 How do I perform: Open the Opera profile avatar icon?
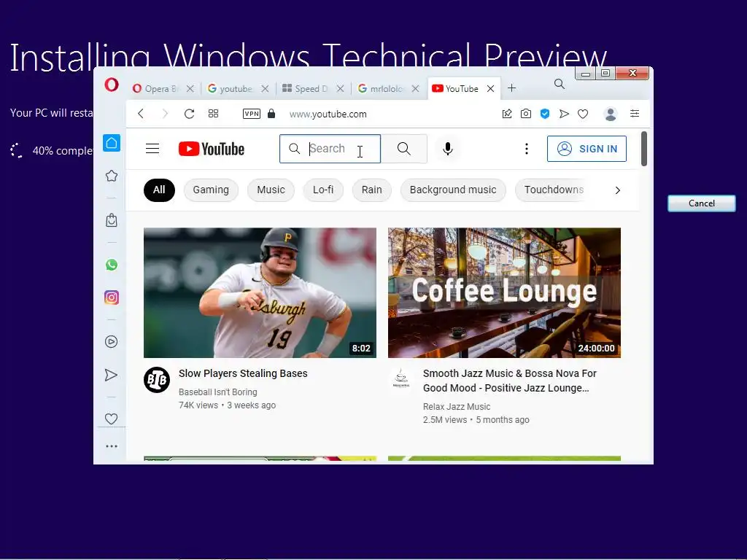tap(611, 114)
